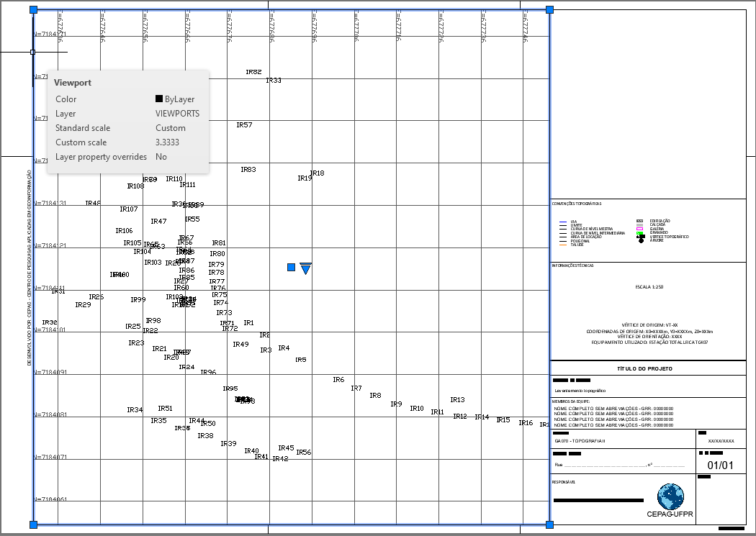Screen dimensions: 756x536
Task: Select the square center grip of viewport
Action: [x=291, y=268]
